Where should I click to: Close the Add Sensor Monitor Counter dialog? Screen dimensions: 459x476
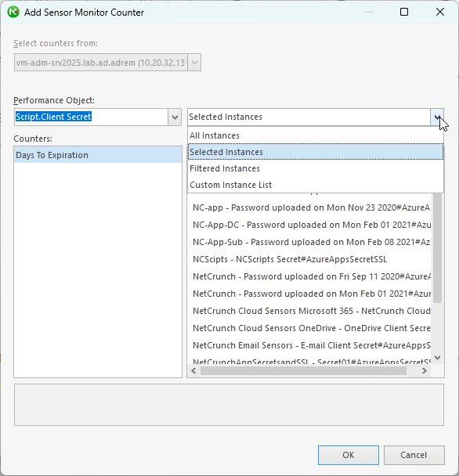pos(440,13)
